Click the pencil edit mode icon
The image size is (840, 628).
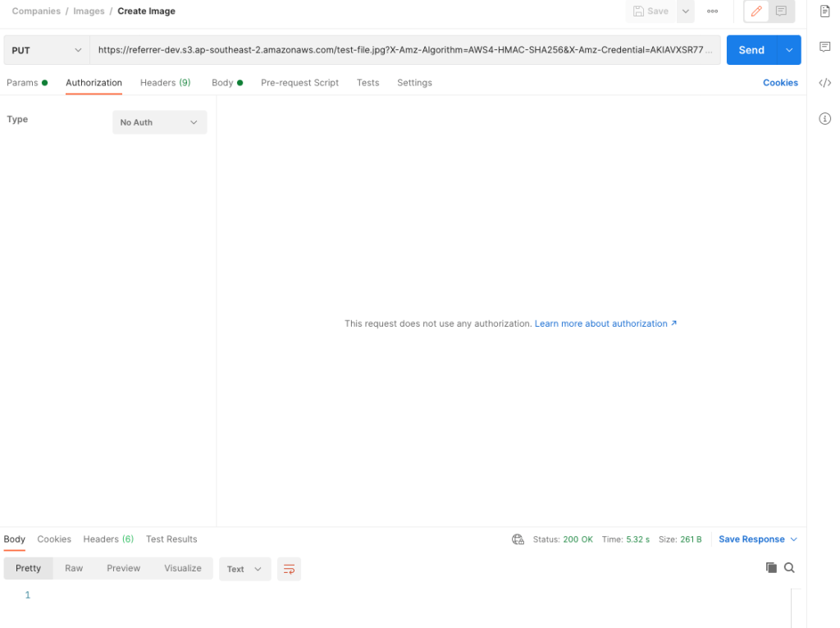(756, 11)
